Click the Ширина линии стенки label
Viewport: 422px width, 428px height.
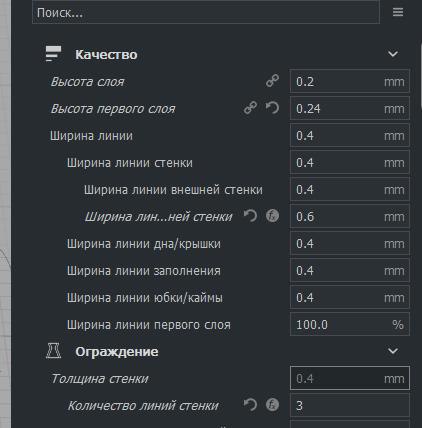pyautogui.click(x=130, y=163)
